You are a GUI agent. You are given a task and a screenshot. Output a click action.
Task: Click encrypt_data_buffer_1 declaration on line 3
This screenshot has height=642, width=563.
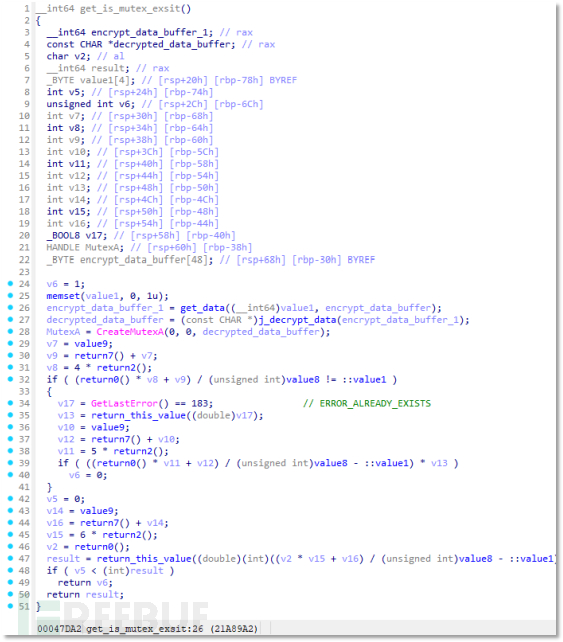149,32
